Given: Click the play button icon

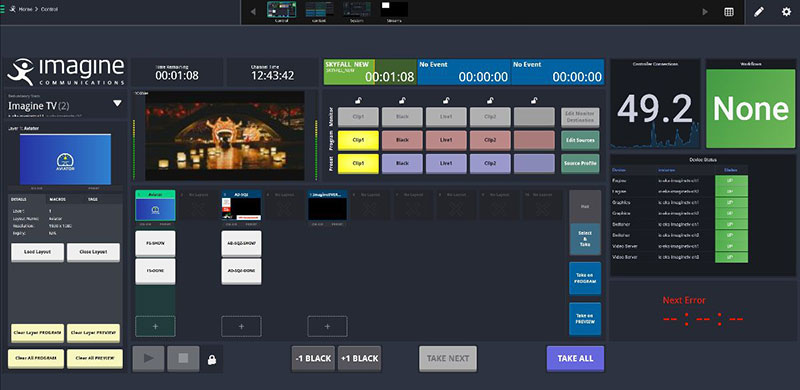Looking at the screenshot, I should pos(148,358).
